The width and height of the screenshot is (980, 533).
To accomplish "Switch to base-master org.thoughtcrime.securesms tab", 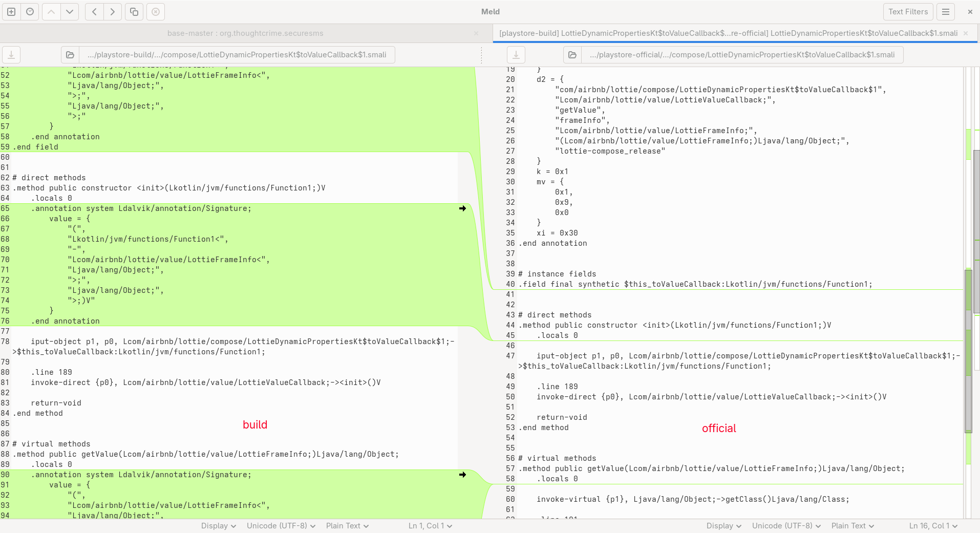I will (x=245, y=33).
